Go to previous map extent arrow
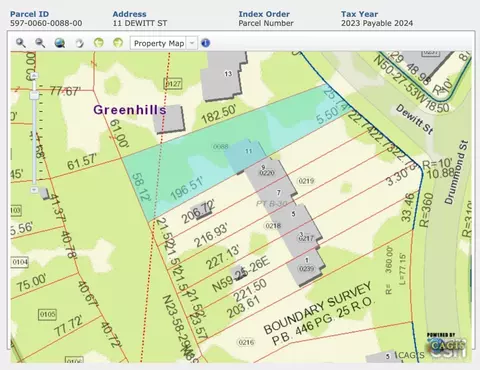 (99, 43)
